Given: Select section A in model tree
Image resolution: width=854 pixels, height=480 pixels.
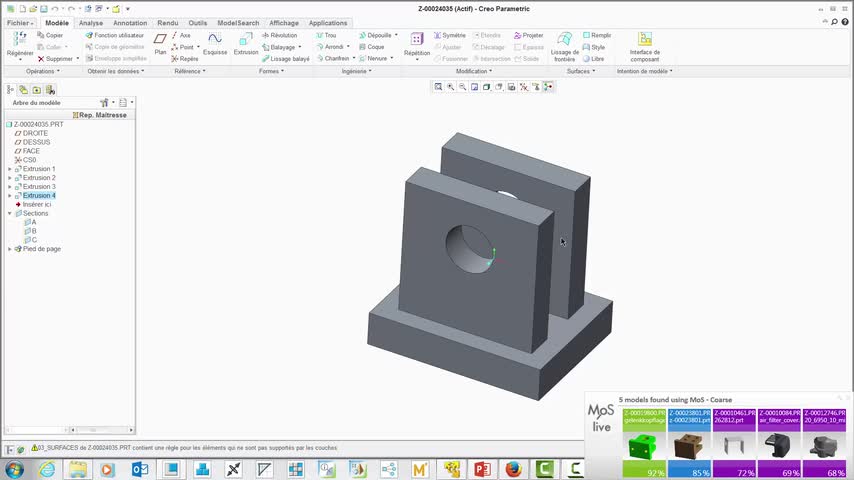Looking at the screenshot, I should 34,222.
